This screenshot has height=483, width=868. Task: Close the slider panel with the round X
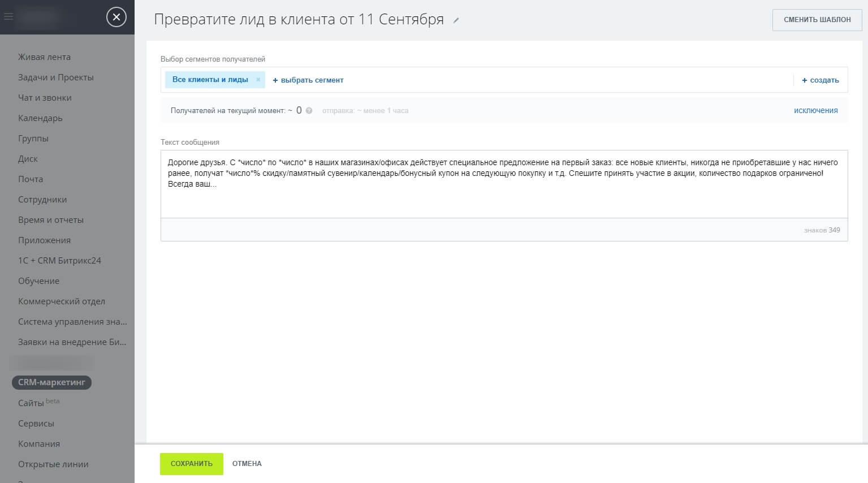[116, 17]
